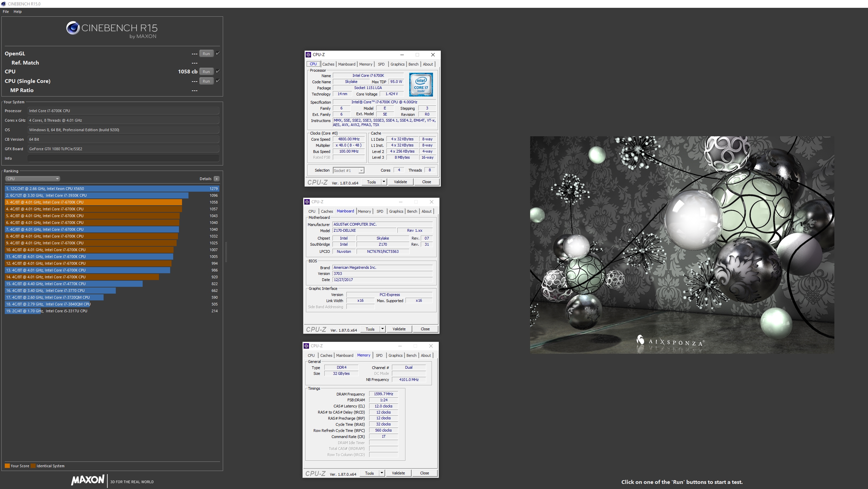Minimize the Memory CPU-Z window
868x489 pixels.
pyautogui.click(x=400, y=346)
